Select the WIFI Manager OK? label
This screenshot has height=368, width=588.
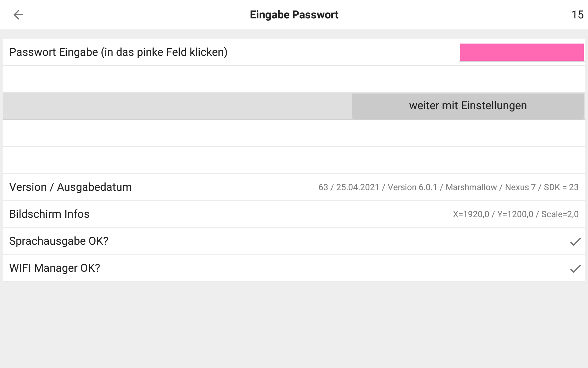tap(55, 268)
